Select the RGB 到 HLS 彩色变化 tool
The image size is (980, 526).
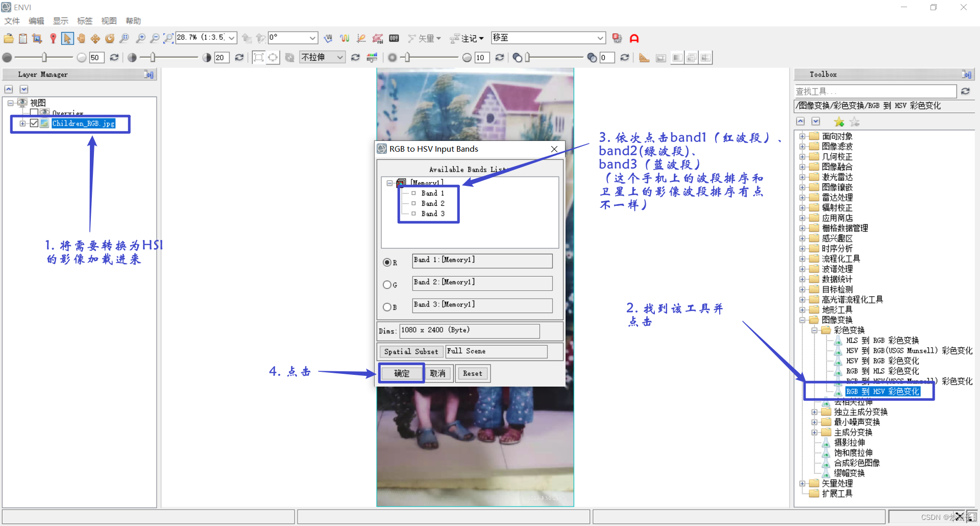click(x=883, y=371)
